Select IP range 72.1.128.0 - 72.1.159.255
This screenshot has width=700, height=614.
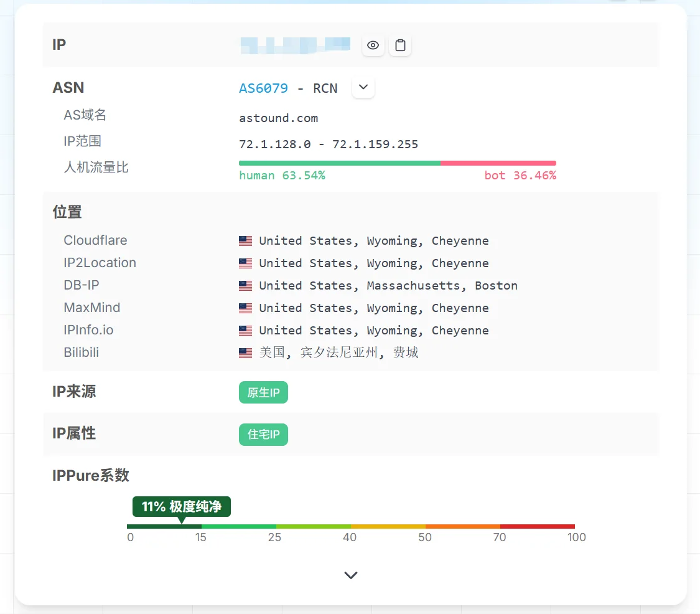329,144
